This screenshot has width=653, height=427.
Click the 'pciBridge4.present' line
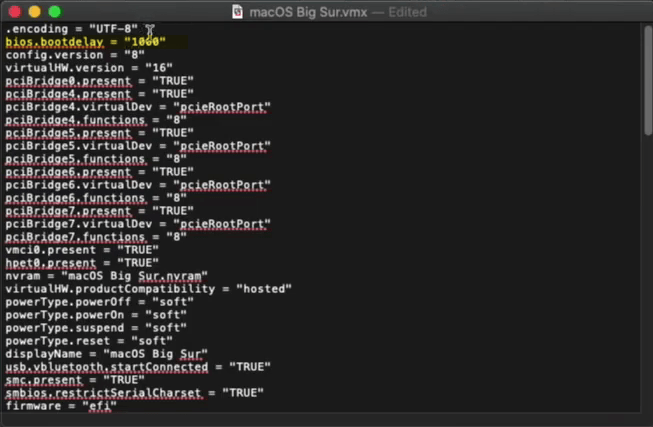click(x=100, y=94)
